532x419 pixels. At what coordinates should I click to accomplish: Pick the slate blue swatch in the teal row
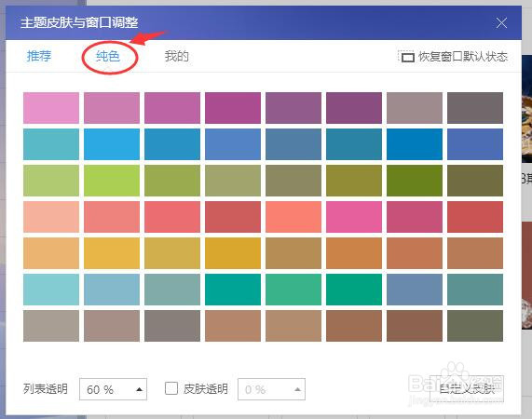click(x=415, y=290)
